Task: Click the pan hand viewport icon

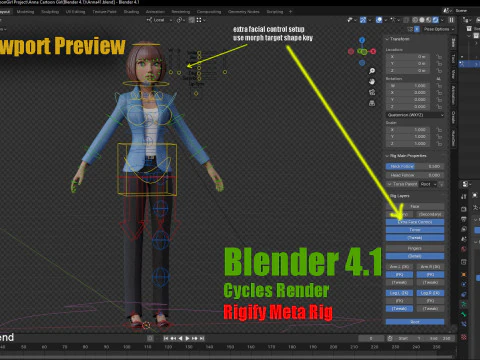Action: [372, 82]
